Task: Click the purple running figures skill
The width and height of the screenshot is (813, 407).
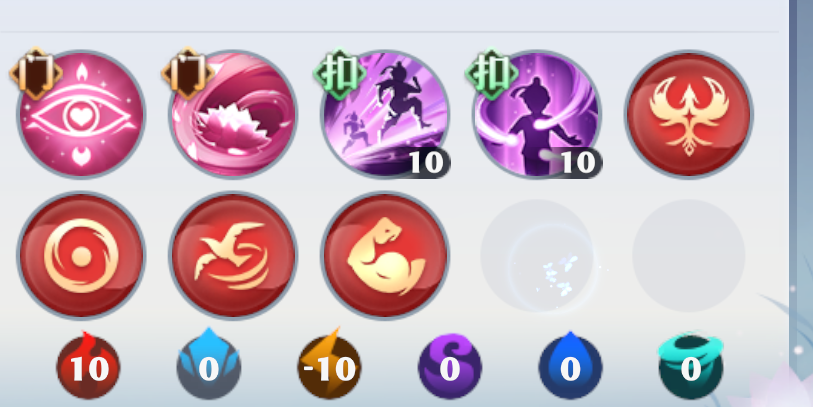Action: [x=385, y=114]
